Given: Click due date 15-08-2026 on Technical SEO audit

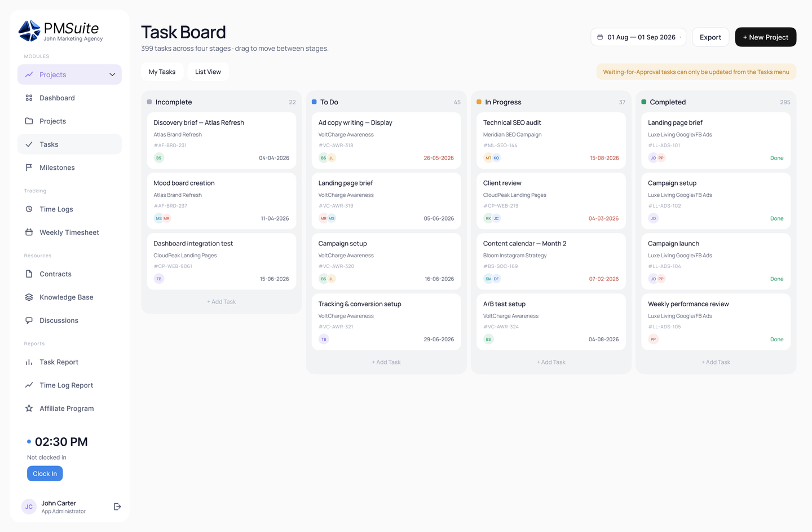Looking at the screenshot, I should pos(604,158).
